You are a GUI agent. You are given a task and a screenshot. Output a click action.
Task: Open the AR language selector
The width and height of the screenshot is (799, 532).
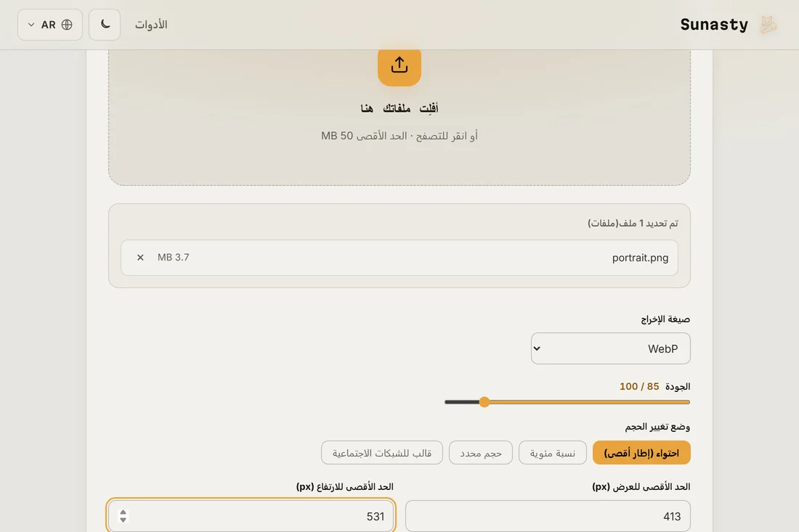pyautogui.click(x=50, y=25)
